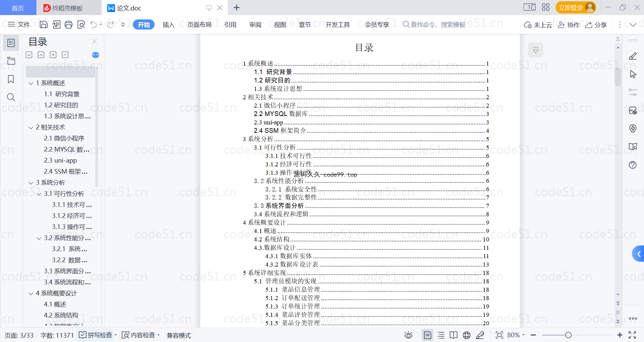Click the Undo arrow icon
644x342 pixels.
click(94, 24)
